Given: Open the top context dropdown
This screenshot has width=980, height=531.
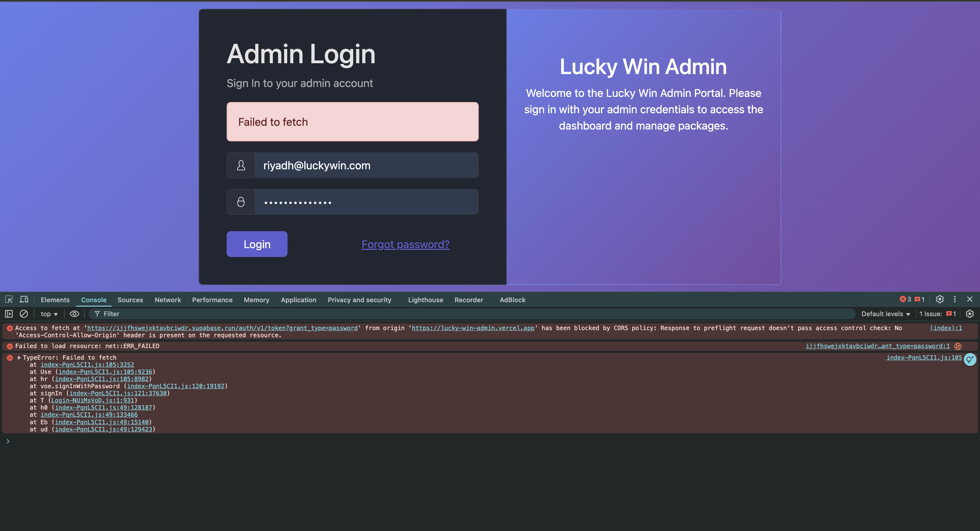Looking at the screenshot, I should tap(49, 314).
